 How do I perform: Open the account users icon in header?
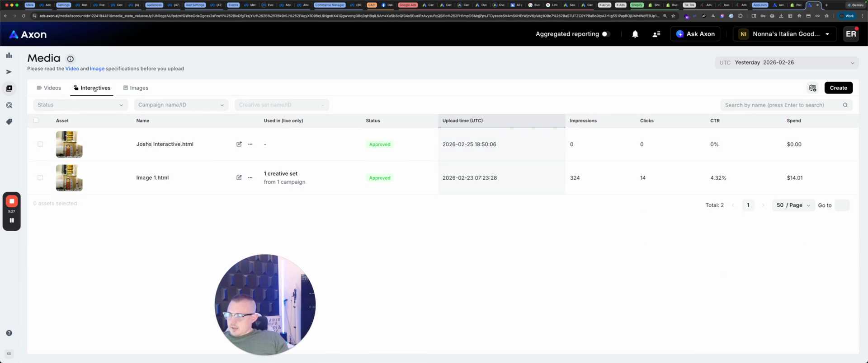pyautogui.click(x=656, y=34)
